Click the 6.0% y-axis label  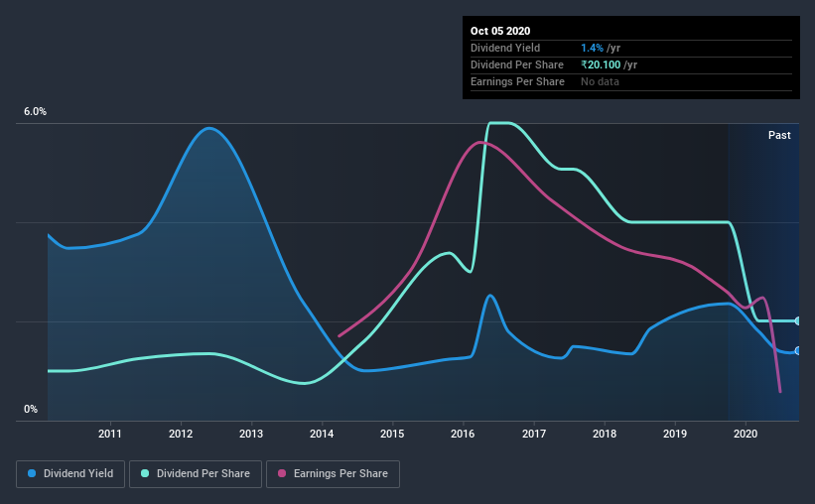click(x=35, y=112)
